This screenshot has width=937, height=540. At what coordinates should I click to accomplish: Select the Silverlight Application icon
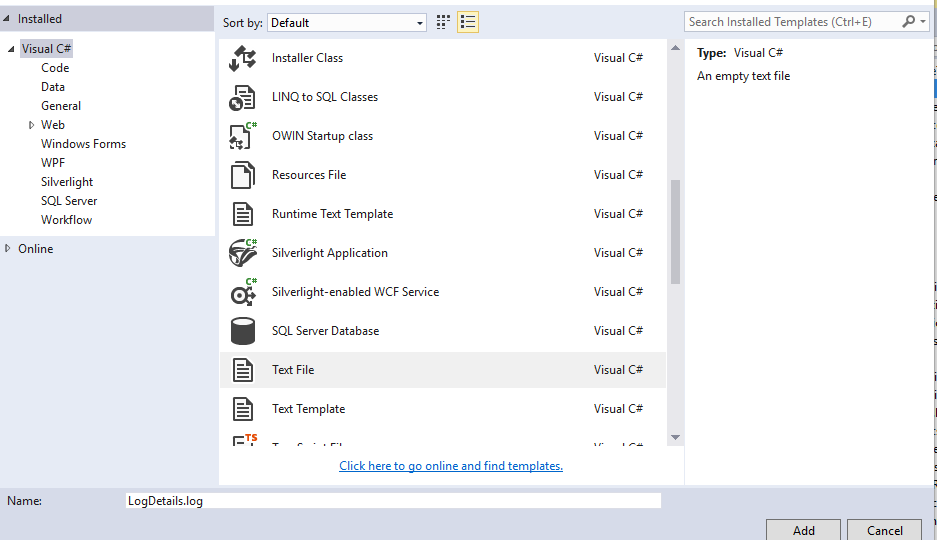pos(243,253)
